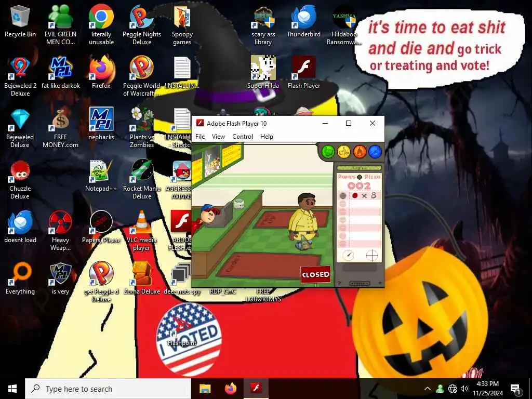Select the 'doesnt load' Thunderbird shortcut
This screenshot has height=399, width=532.
tap(20, 228)
